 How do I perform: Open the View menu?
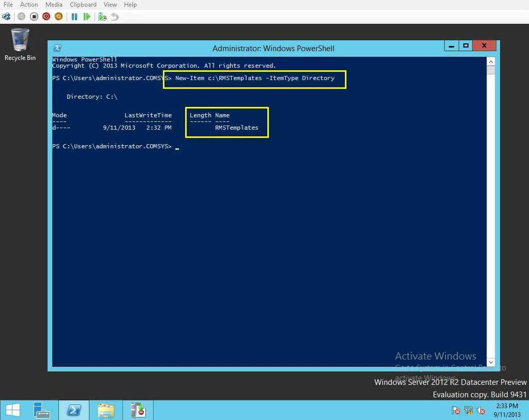[110, 4]
